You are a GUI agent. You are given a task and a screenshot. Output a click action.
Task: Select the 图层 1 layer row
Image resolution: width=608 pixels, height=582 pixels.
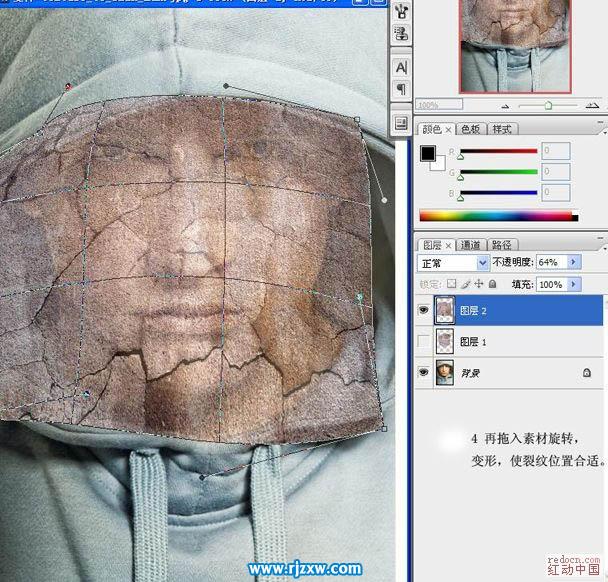coord(509,341)
